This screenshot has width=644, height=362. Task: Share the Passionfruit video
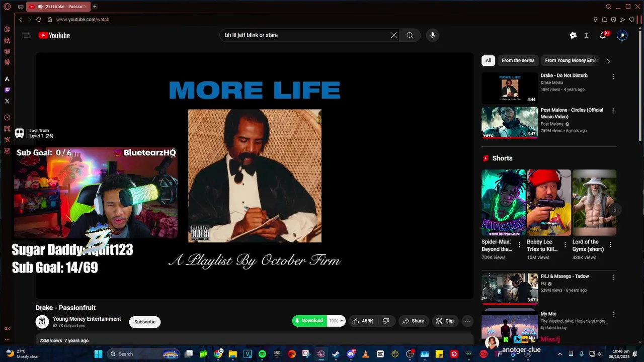tap(413, 321)
